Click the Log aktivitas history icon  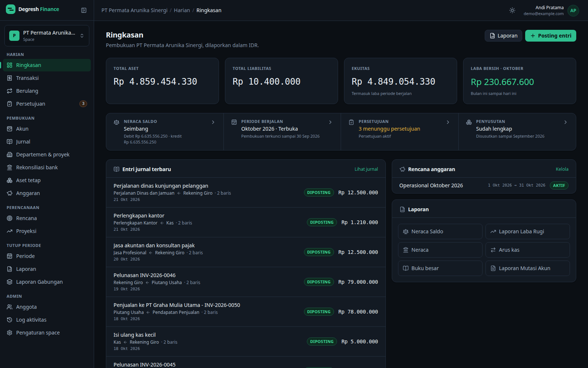(10, 320)
